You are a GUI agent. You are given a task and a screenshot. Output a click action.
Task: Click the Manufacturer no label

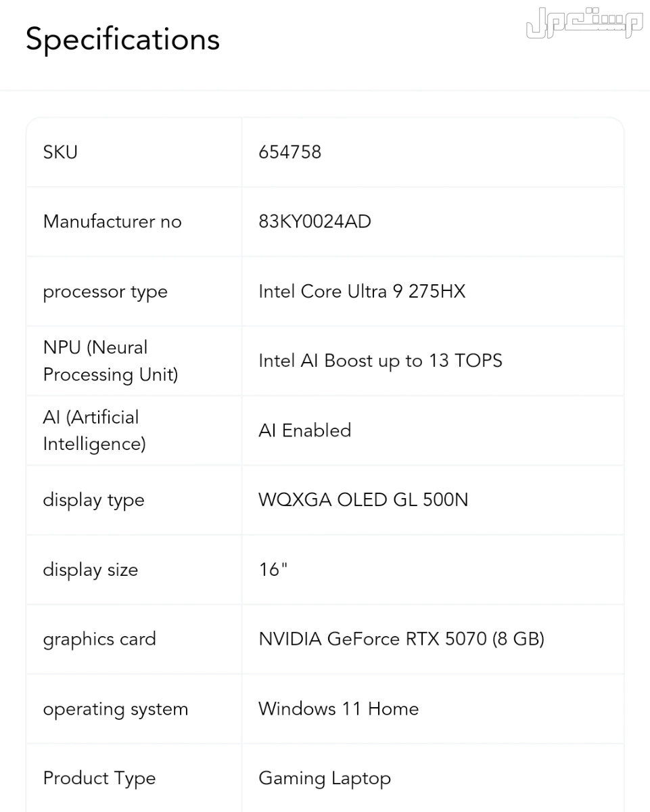pos(112,222)
